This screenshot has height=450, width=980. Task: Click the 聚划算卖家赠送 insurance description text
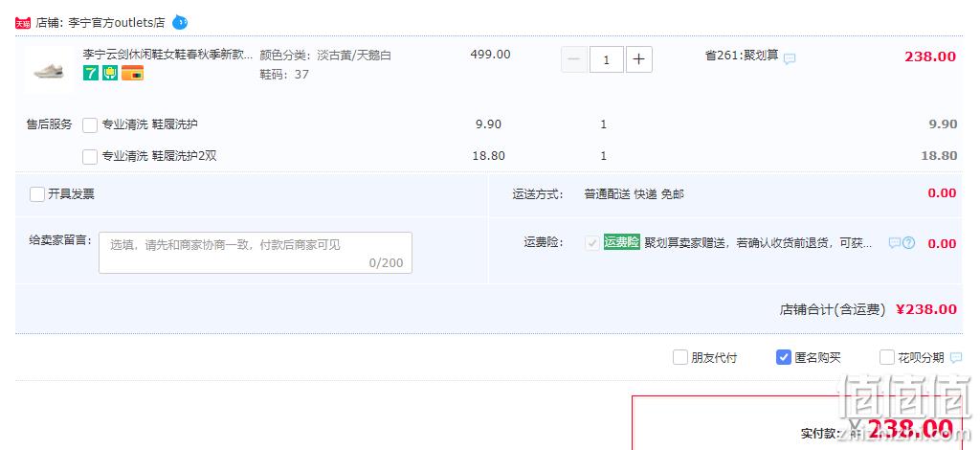(x=758, y=243)
